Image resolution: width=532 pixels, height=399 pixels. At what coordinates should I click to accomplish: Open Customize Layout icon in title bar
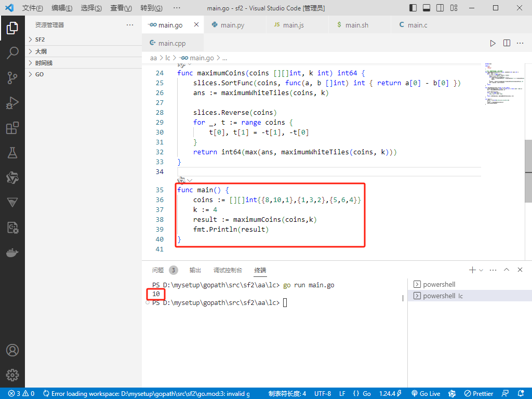click(x=454, y=8)
